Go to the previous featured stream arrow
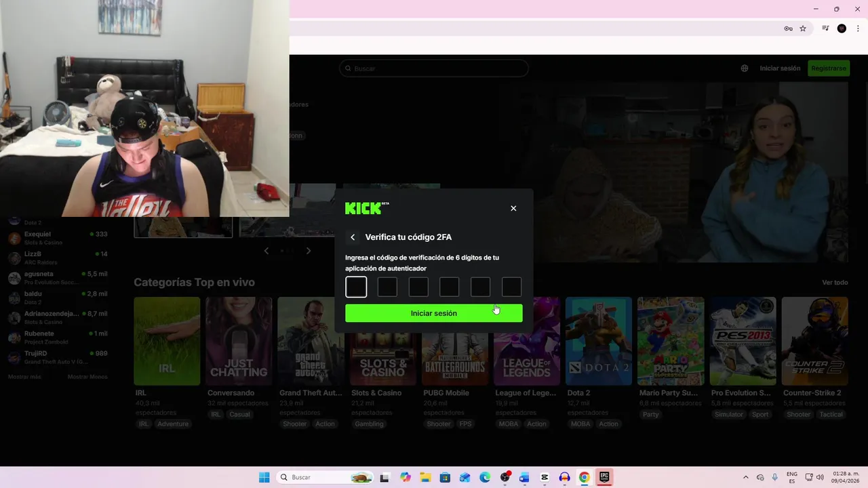 click(266, 251)
